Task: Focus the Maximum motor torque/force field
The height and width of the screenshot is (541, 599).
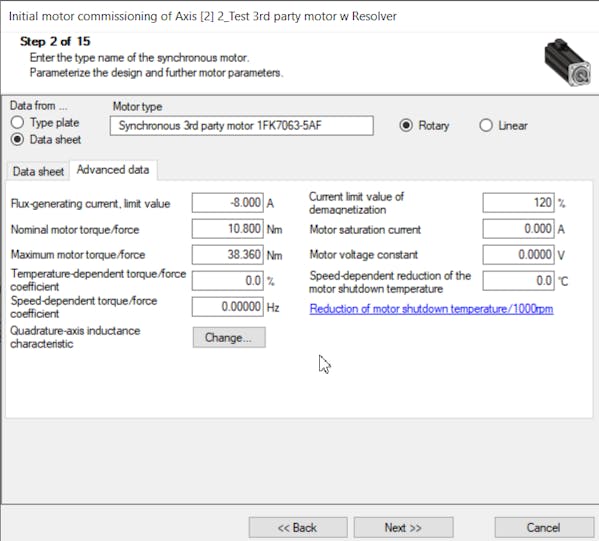Action: tap(228, 254)
